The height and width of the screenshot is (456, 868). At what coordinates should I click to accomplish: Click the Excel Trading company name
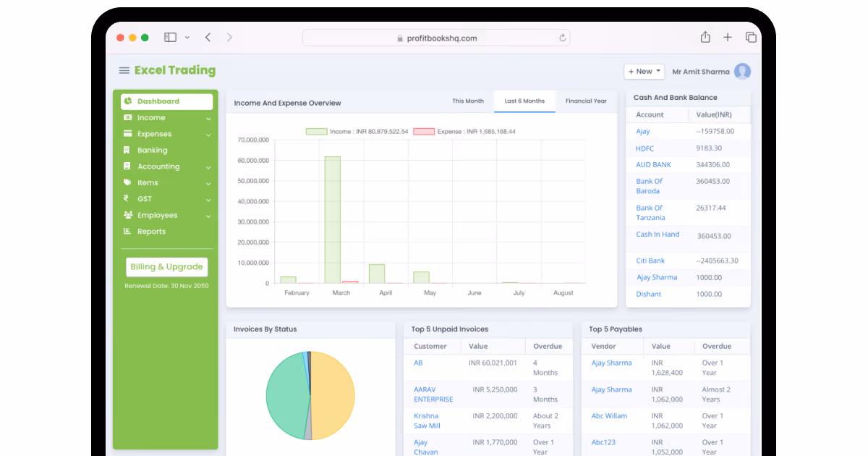click(x=175, y=70)
